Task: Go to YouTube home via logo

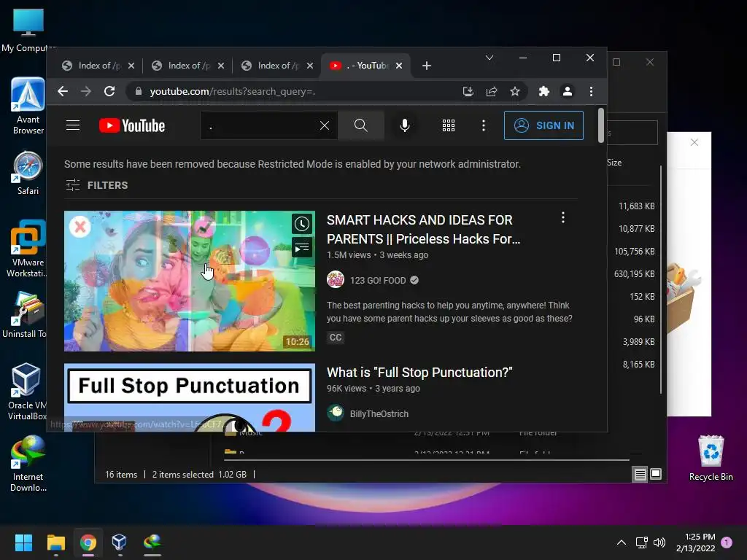Action: click(x=132, y=125)
